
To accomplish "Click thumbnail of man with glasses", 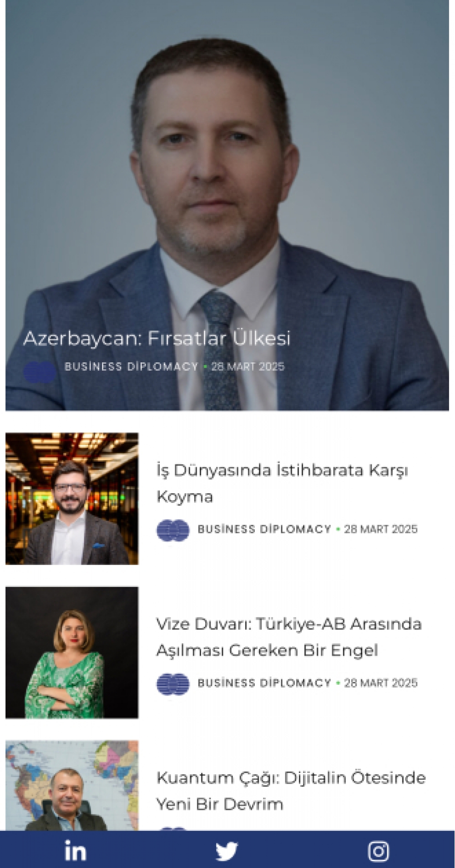I will tap(72, 498).
